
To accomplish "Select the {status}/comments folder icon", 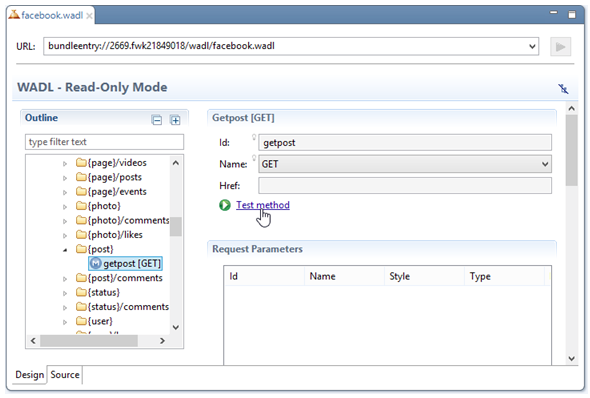I will [x=81, y=306].
